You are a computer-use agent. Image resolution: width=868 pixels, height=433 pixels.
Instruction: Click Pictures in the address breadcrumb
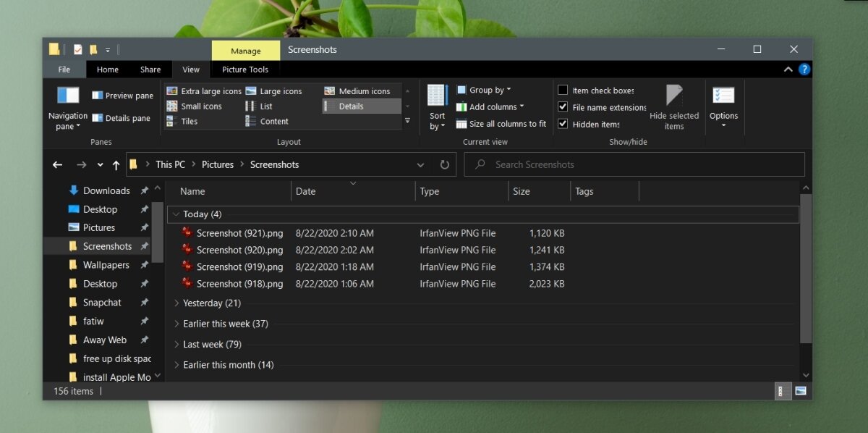point(218,165)
